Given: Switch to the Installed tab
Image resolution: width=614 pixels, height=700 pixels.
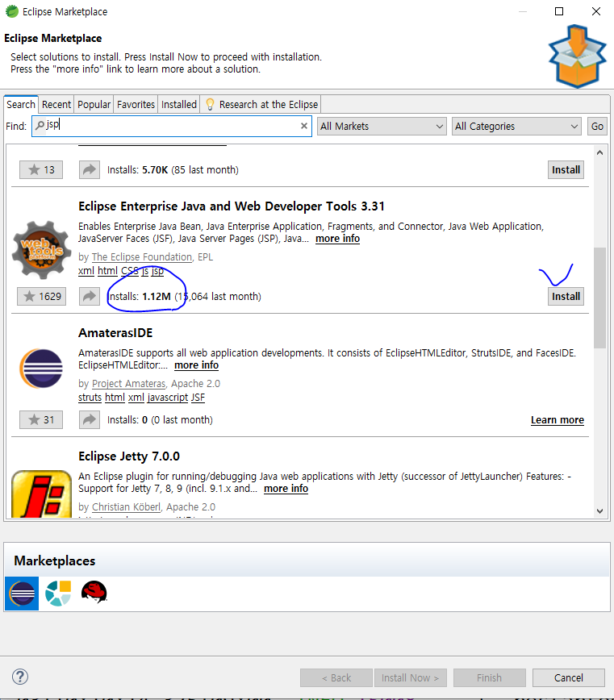Looking at the screenshot, I should 178,105.
